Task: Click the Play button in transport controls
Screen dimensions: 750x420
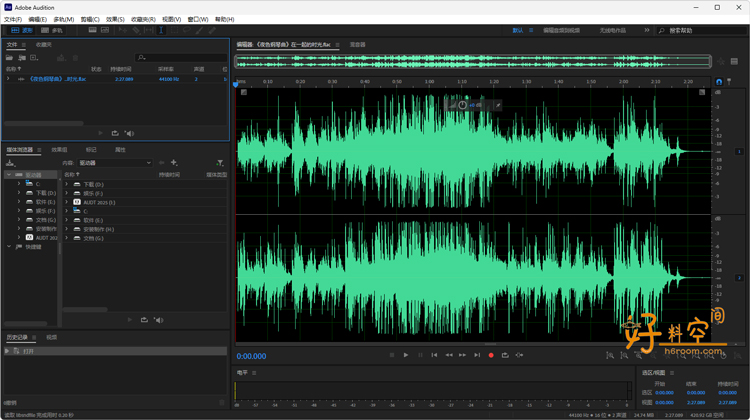Action: point(406,355)
